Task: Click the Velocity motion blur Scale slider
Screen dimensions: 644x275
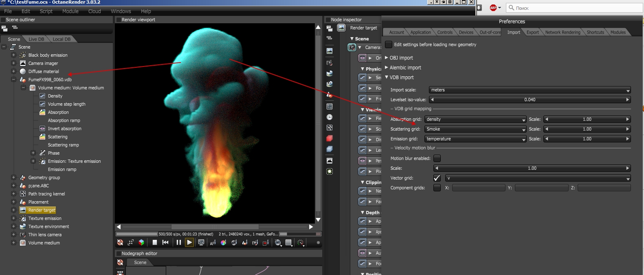Action: (x=532, y=168)
